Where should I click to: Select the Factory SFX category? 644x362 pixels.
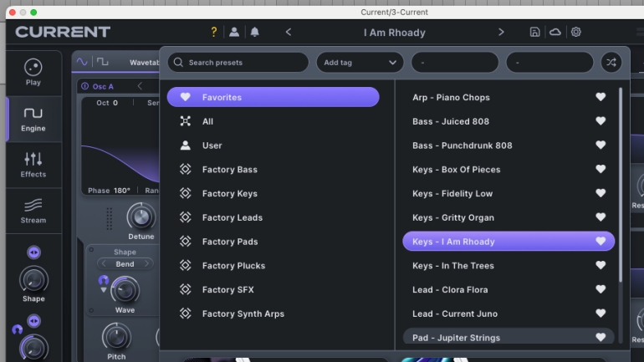click(273, 290)
